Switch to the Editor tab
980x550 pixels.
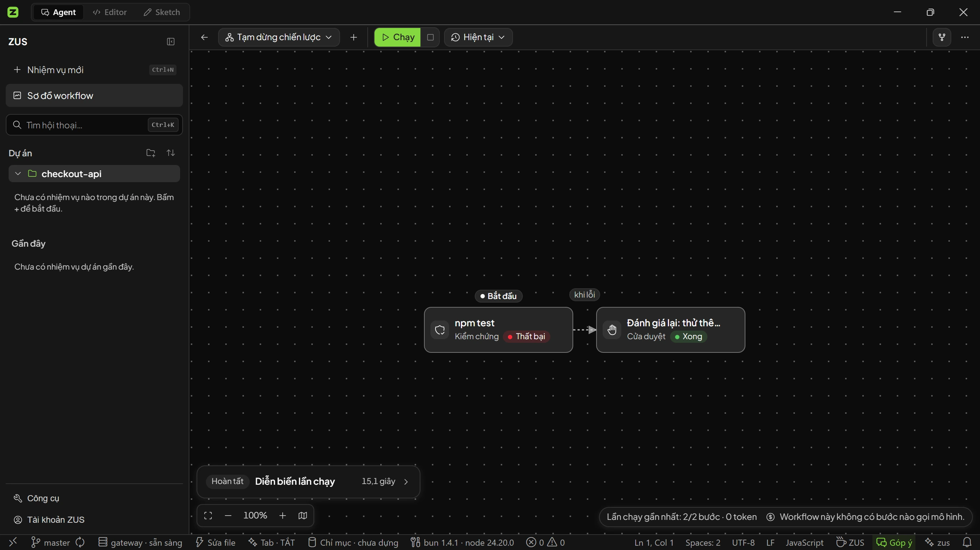click(x=110, y=12)
